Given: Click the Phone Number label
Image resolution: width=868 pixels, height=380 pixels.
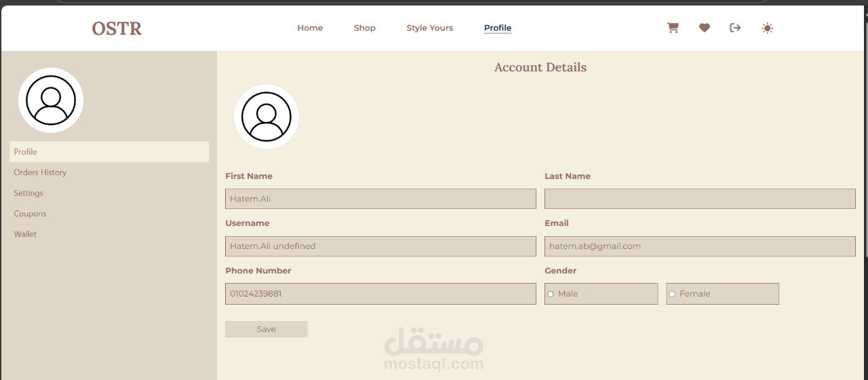Looking at the screenshot, I should pyautogui.click(x=258, y=270).
